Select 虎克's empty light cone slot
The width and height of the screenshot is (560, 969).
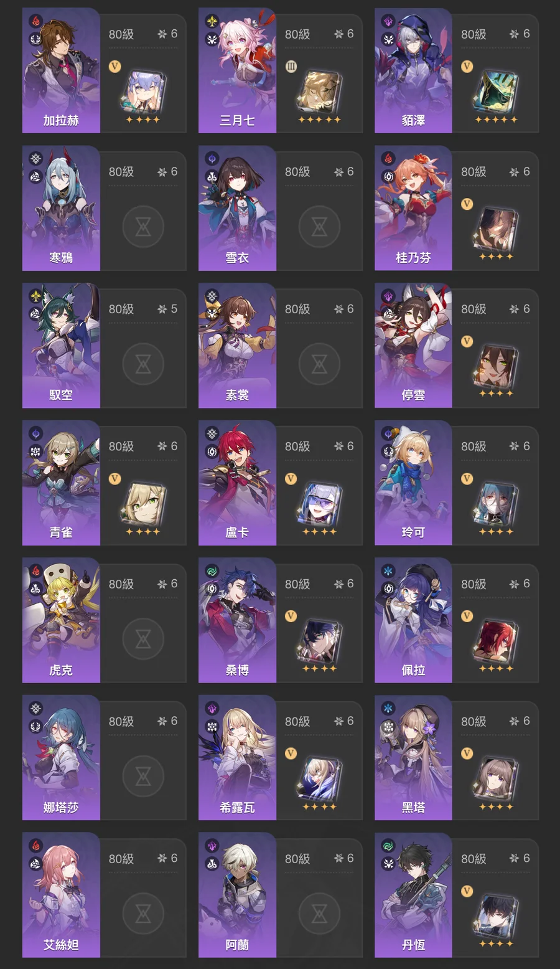coord(143,638)
